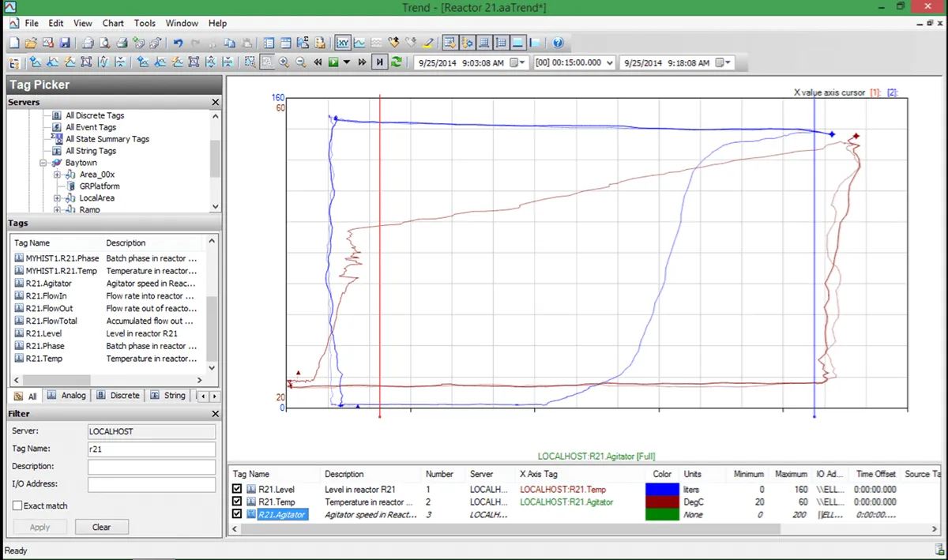This screenshot has height=560, width=948.
Task: Click the Tag Name filter input field
Action: coord(152,449)
